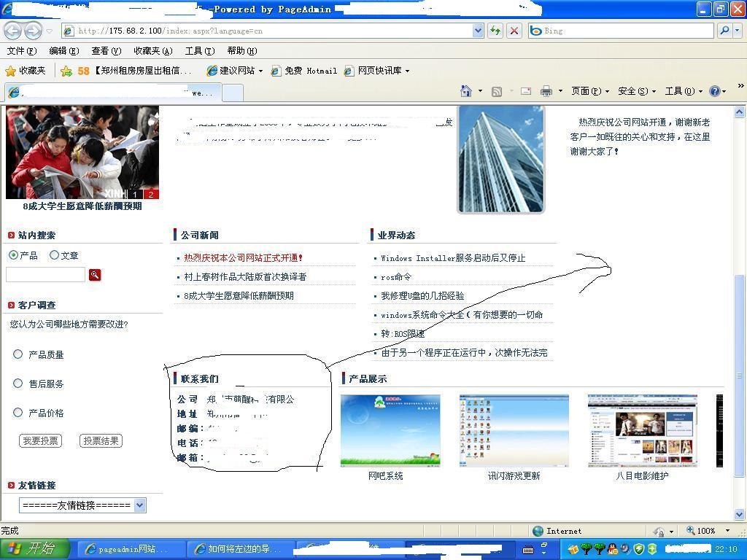
Task: Click the Bing search magnifier icon
Action: click(x=724, y=31)
